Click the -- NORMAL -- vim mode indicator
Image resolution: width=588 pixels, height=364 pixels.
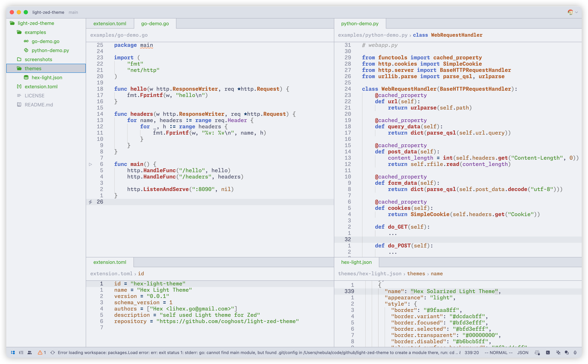point(498,353)
